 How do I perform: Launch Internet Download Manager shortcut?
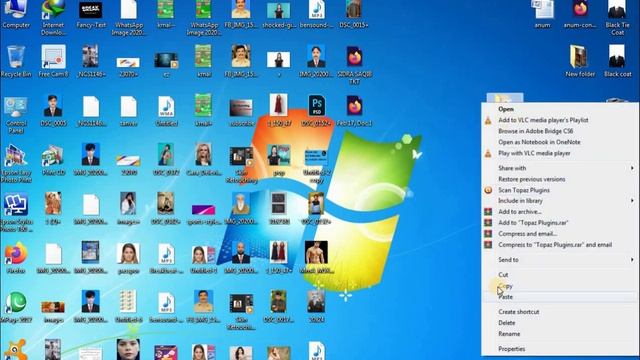pyautogui.click(x=53, y=18)
